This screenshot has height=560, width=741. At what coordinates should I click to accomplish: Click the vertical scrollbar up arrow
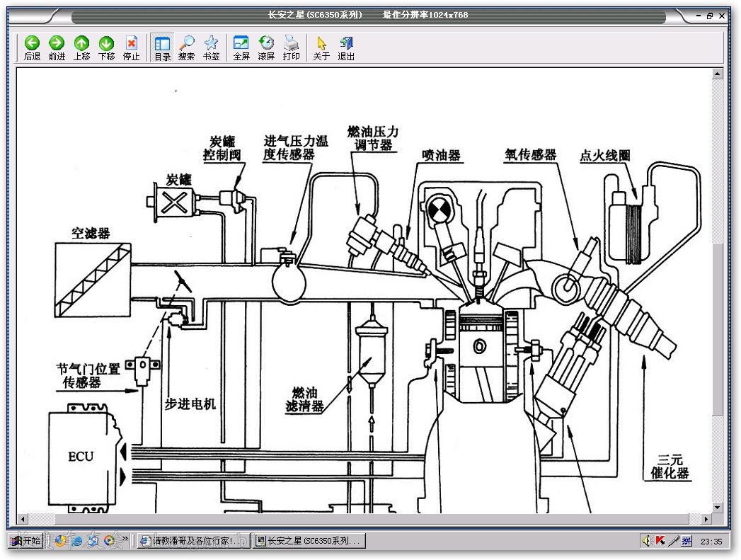click(718, 73)
